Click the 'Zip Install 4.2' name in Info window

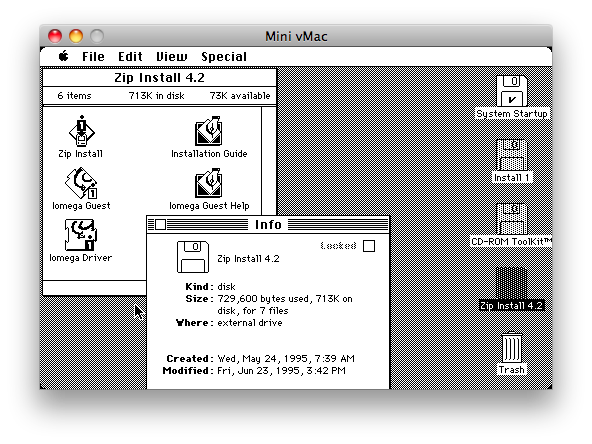[248, 259]
